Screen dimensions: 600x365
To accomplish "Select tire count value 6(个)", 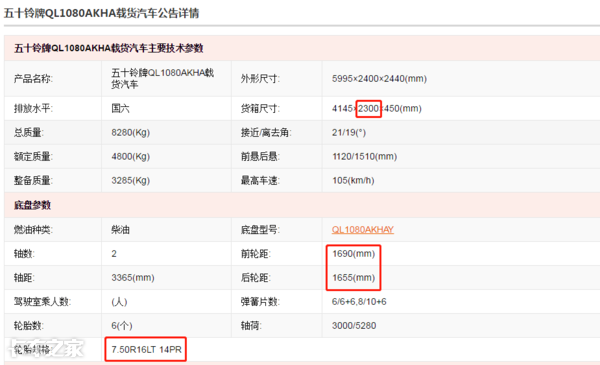I will (122, 326).
